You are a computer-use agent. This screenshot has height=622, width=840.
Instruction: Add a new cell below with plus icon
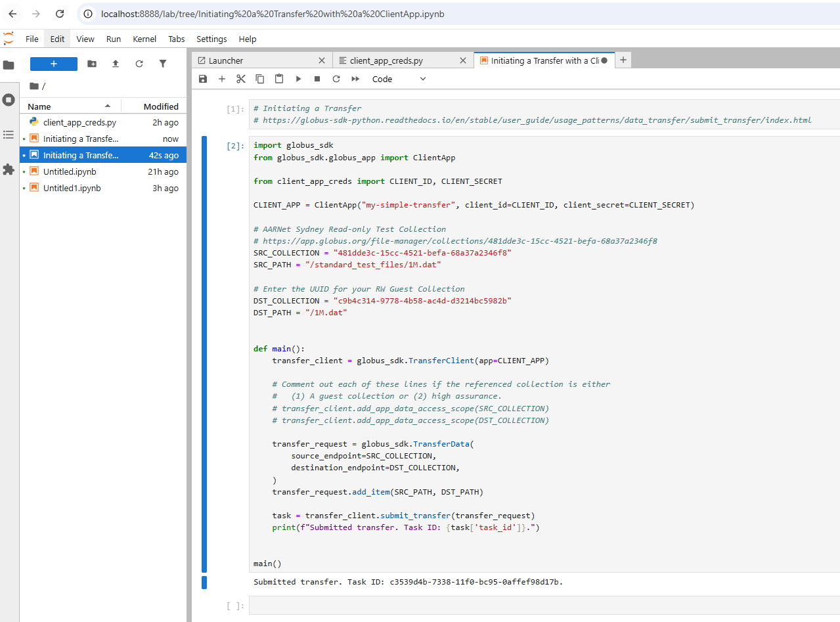point(222,79)
